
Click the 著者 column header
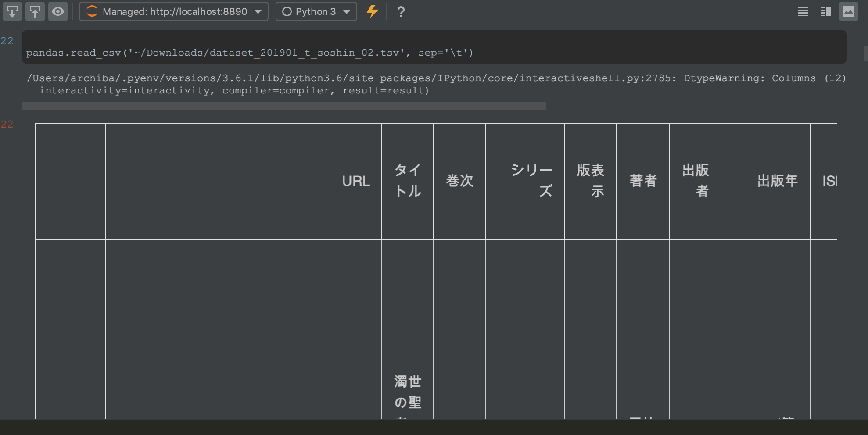click(x=643, y=181)
